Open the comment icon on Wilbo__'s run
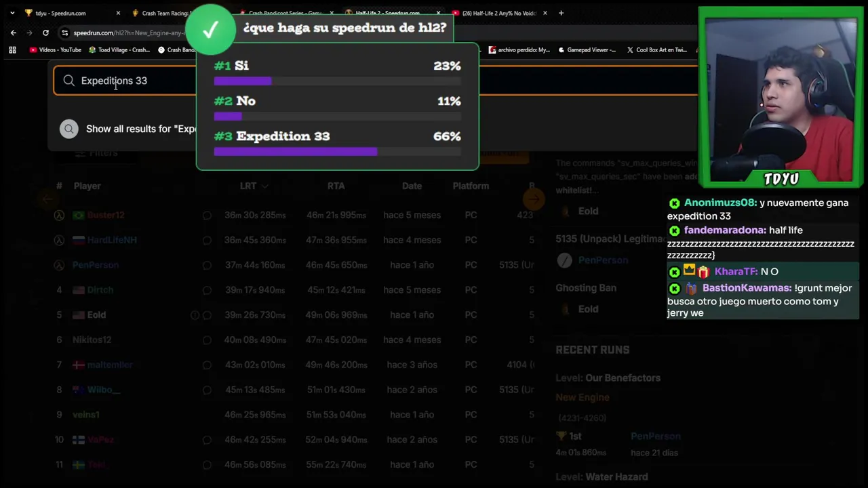868x488 pixels. coord(207,390)
